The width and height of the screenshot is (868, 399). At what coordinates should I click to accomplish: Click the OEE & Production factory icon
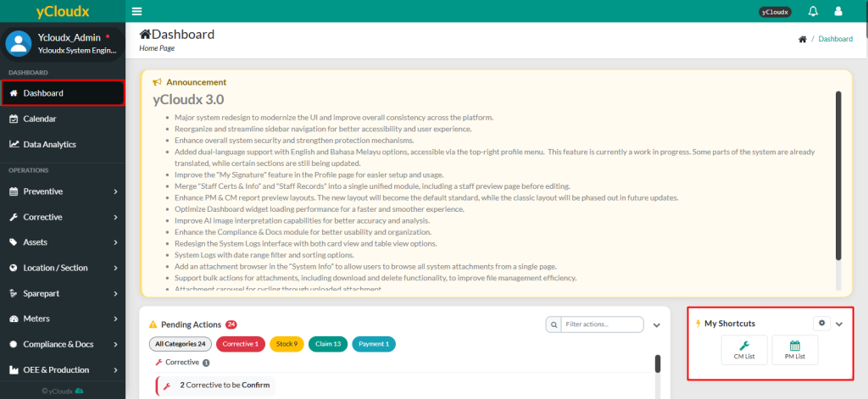[14, 369]
